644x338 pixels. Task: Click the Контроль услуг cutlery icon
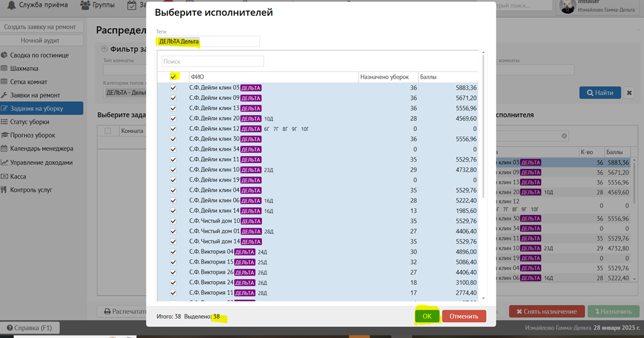(5, 190)
